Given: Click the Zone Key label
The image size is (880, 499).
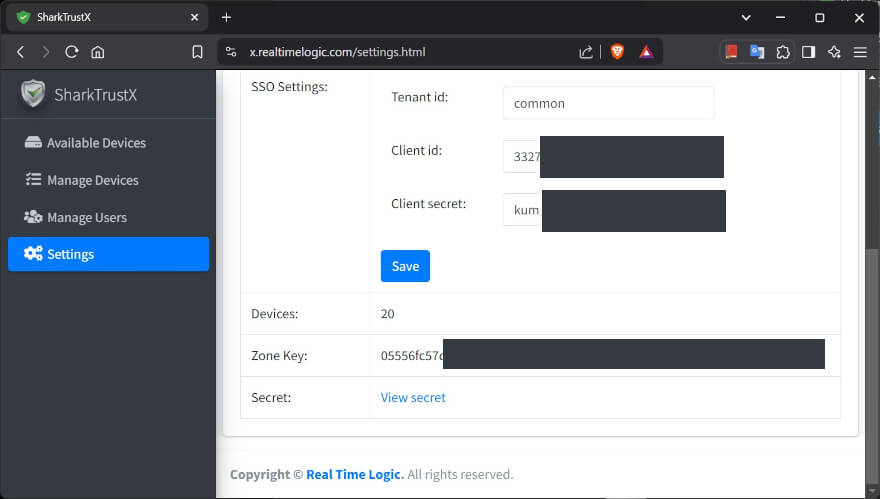Looking at the screenshot, I should [279, 356].
